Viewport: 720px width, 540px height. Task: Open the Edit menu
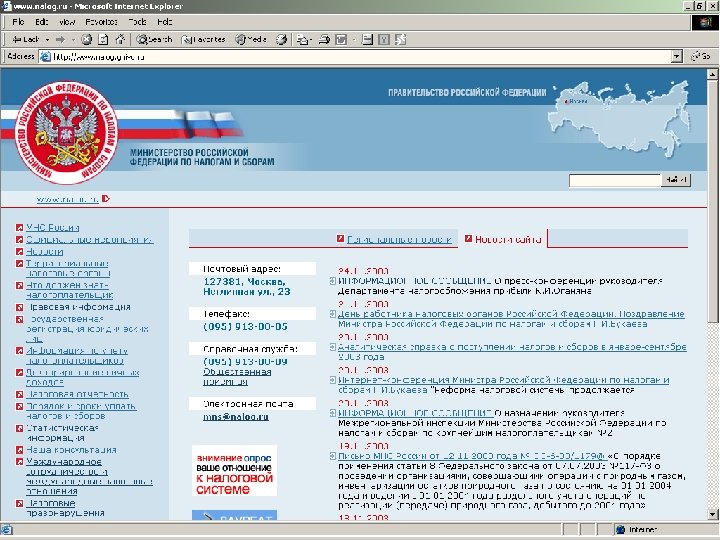(42, 22)
